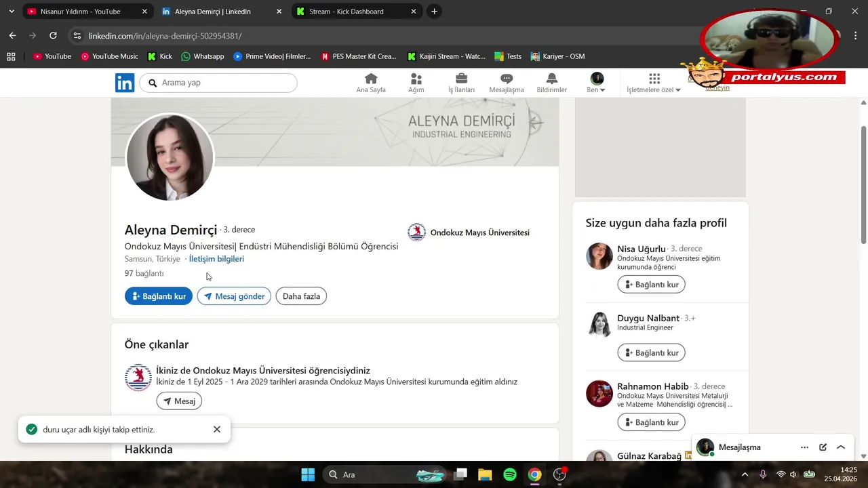Open Windows Start menu
The image size is (868, 488).
point(308,474)
